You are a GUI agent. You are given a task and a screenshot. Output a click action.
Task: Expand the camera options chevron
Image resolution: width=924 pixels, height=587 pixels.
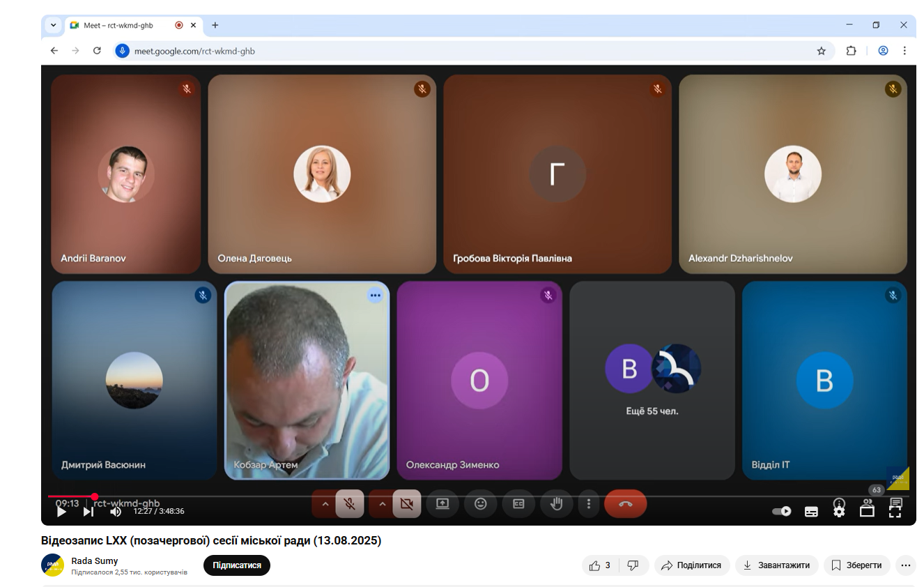point(382,504)
